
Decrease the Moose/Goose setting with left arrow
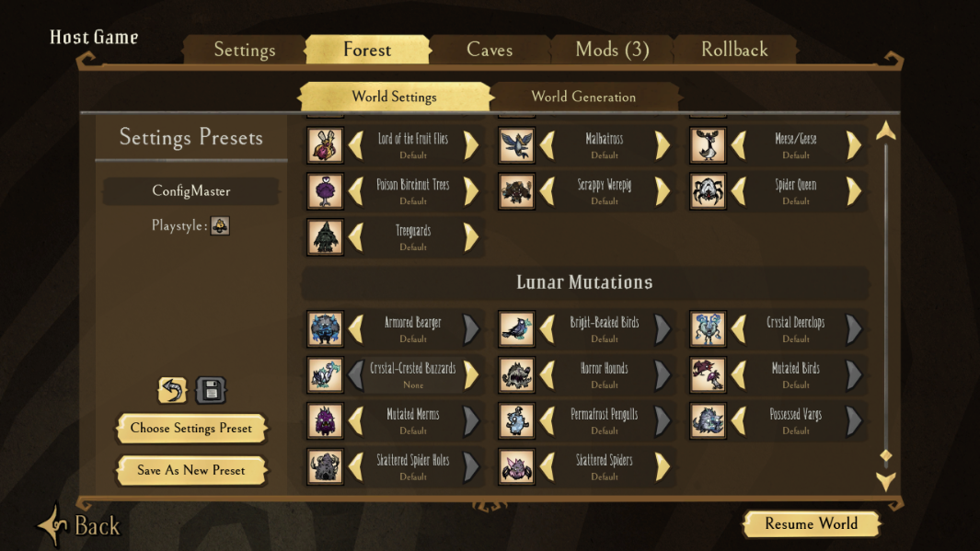click(x=738, y=145)
